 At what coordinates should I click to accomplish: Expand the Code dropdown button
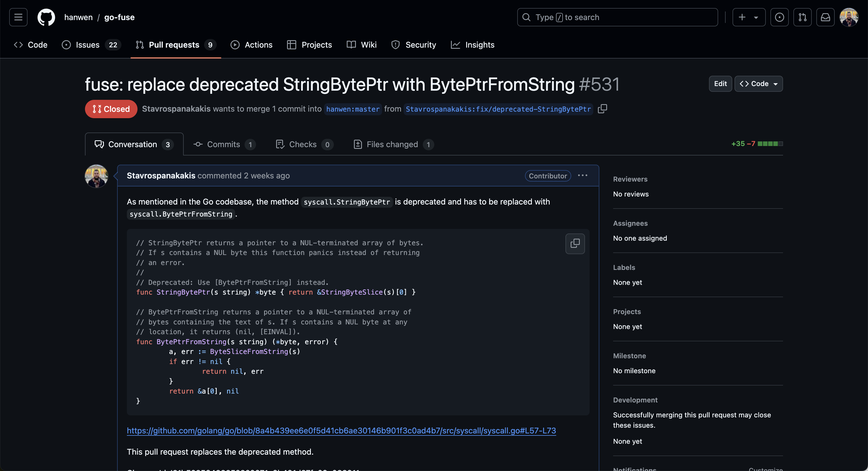[x=758, y=84]
